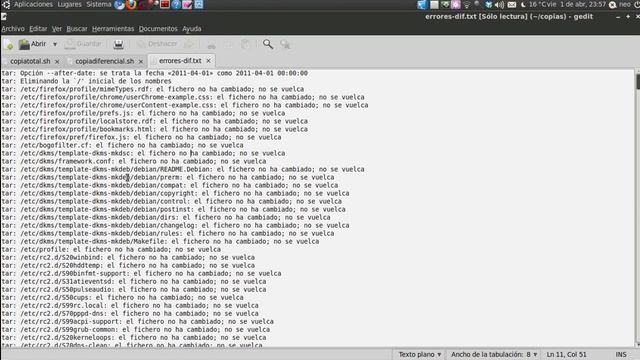Close the copiatotal.sh tab
Screen dimensions: 640x360
(x=57, y=61)
